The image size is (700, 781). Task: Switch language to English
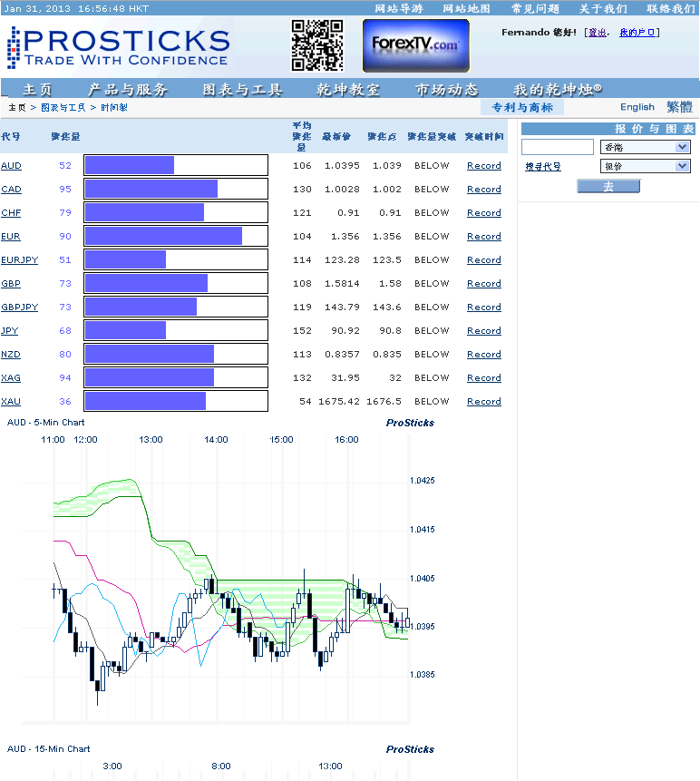tap(637, 107)
